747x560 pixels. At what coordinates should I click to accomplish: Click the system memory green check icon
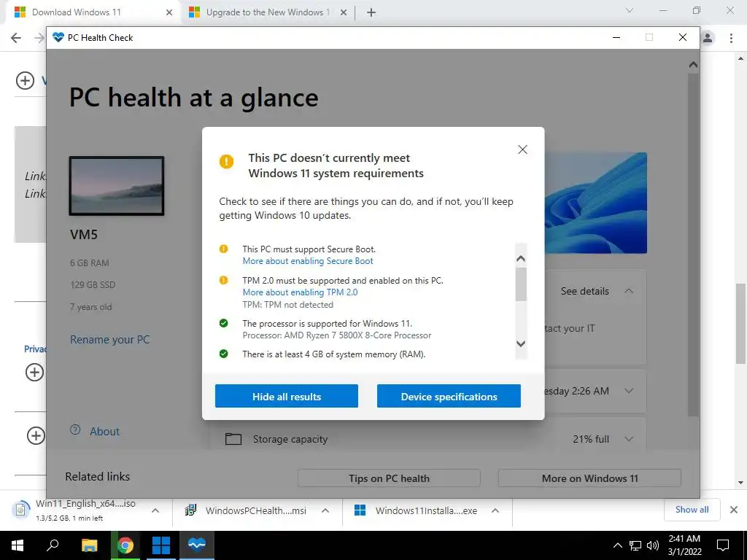pos(223,354)
